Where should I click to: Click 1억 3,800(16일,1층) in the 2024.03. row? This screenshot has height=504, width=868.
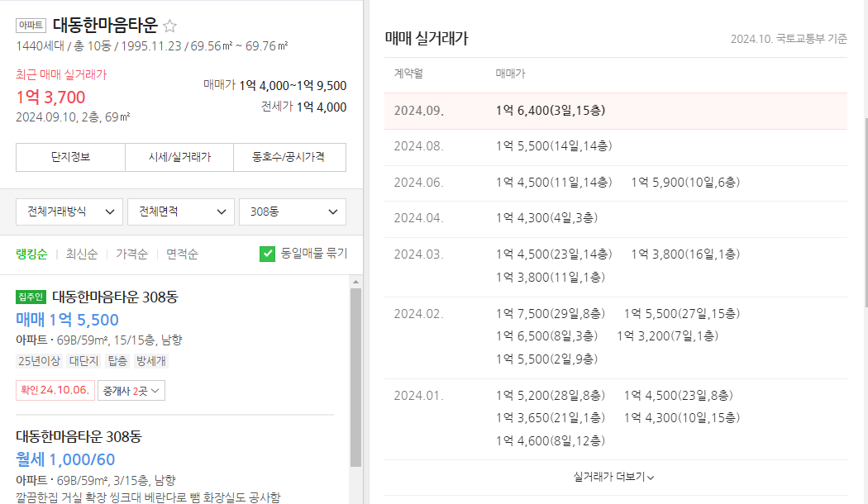[685, 254]
